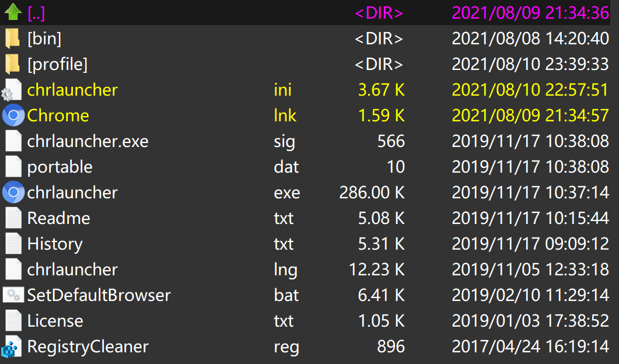Go up via the [..] entry
Image resolution: width=619 pixels, height=364 pixels.
point(36,13)
